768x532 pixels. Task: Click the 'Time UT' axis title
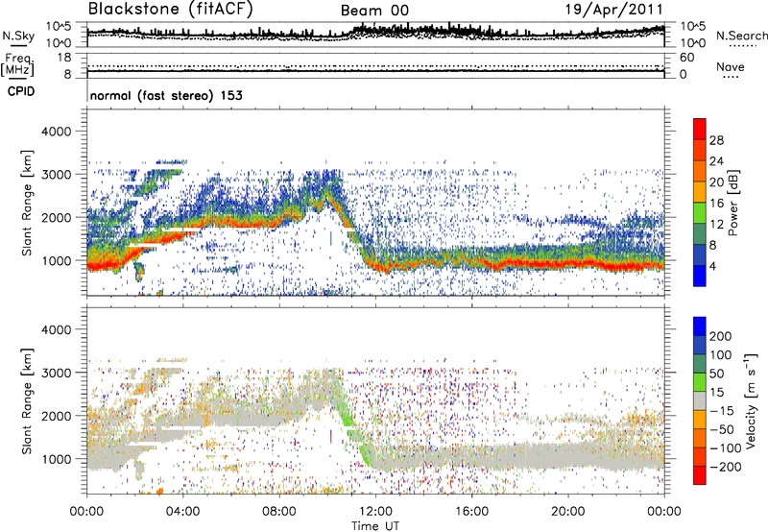click(x=375, y=526)
